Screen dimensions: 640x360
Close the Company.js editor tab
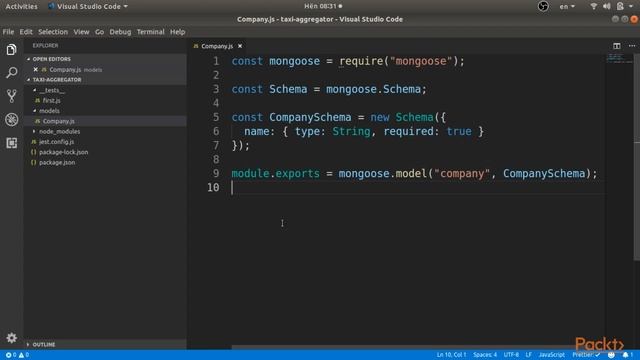240,46
